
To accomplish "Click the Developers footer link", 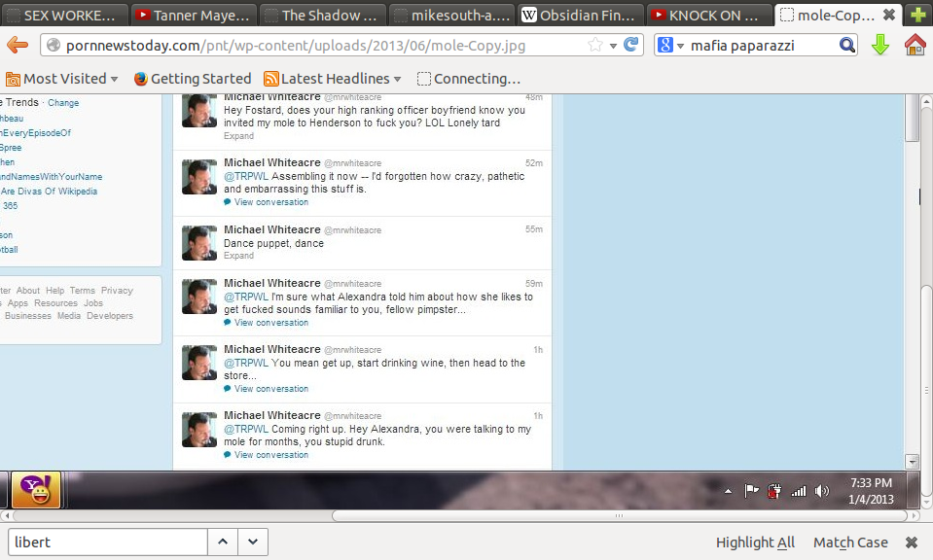I will [x=110, y=316].
